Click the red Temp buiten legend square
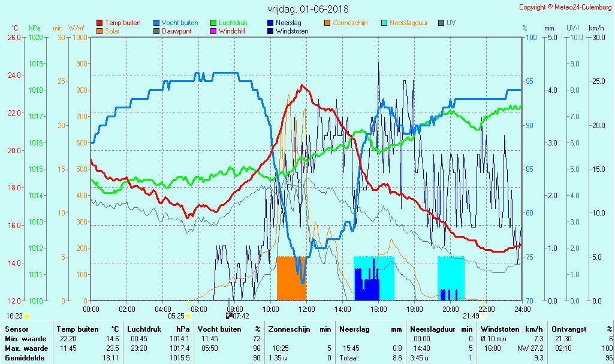 100,23
